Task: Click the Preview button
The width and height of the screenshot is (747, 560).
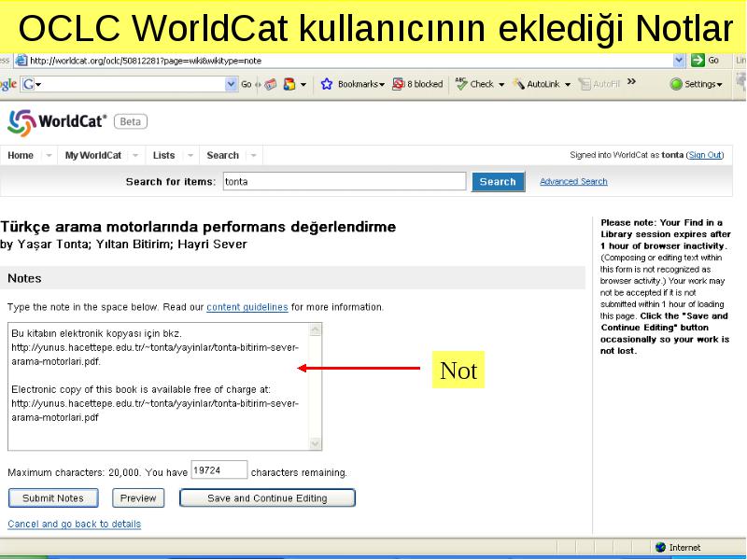Action: 138,498
